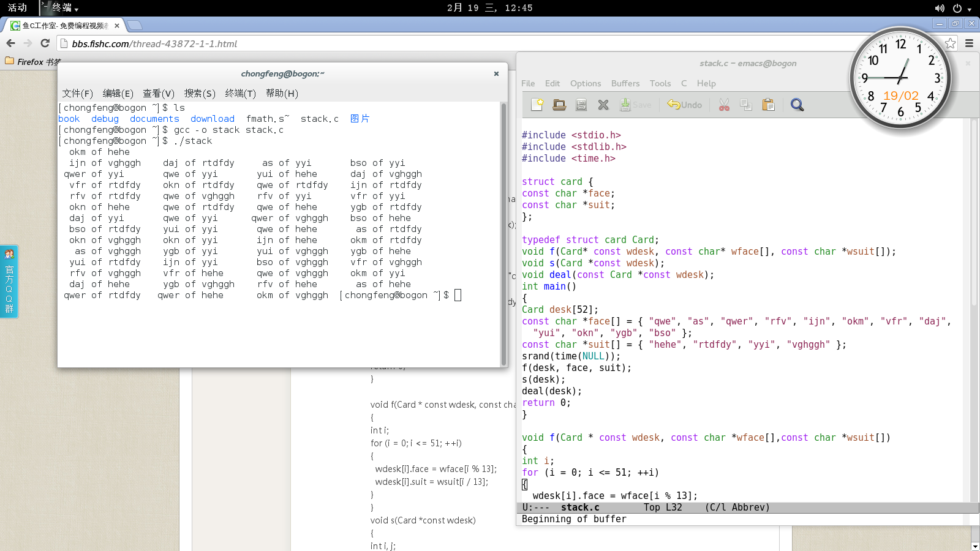
Task: Select the 鱼C工作室 browser tab
Action: point(64,26)
